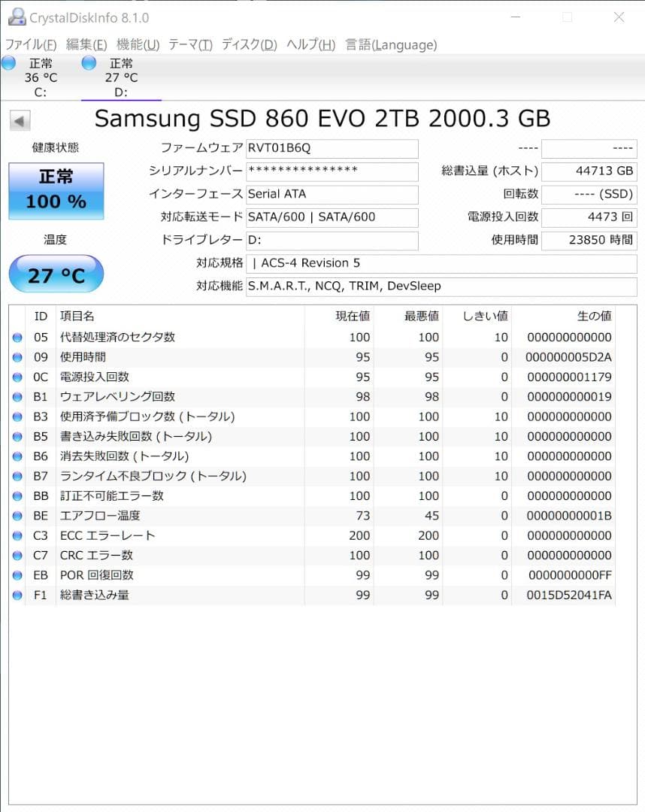Click the CrystalDiskInfo app icon in title bar
The width and height of the screenshot is (645, 812).
tap(17, 17)
